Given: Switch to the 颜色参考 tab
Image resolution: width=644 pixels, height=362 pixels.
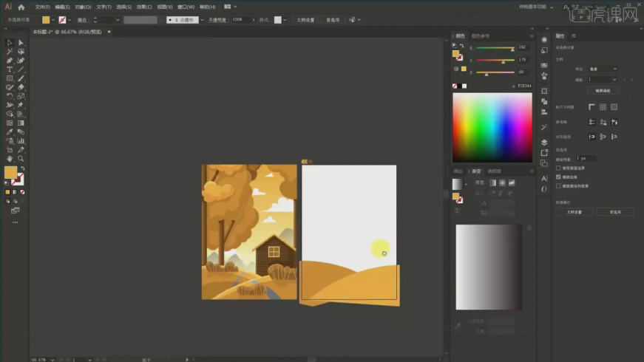Looking at the screenshot, I should pos(480,35).
